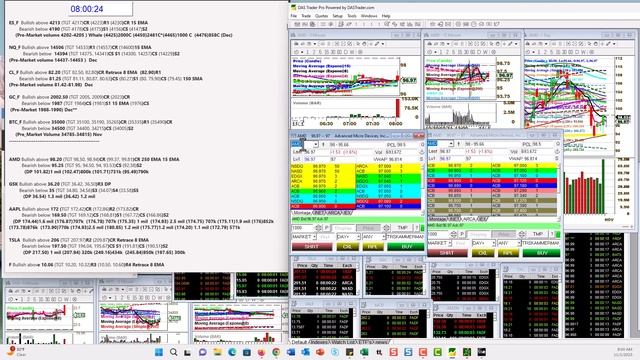Open Firefox from taskbar

click(x=261, y=352)
